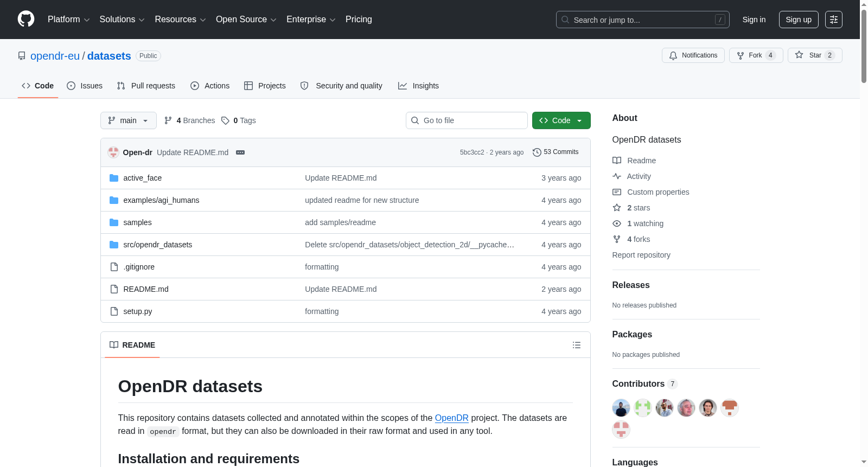Click the Notifications button
This screenshot has height=467, width=868.
pos(693,55)
